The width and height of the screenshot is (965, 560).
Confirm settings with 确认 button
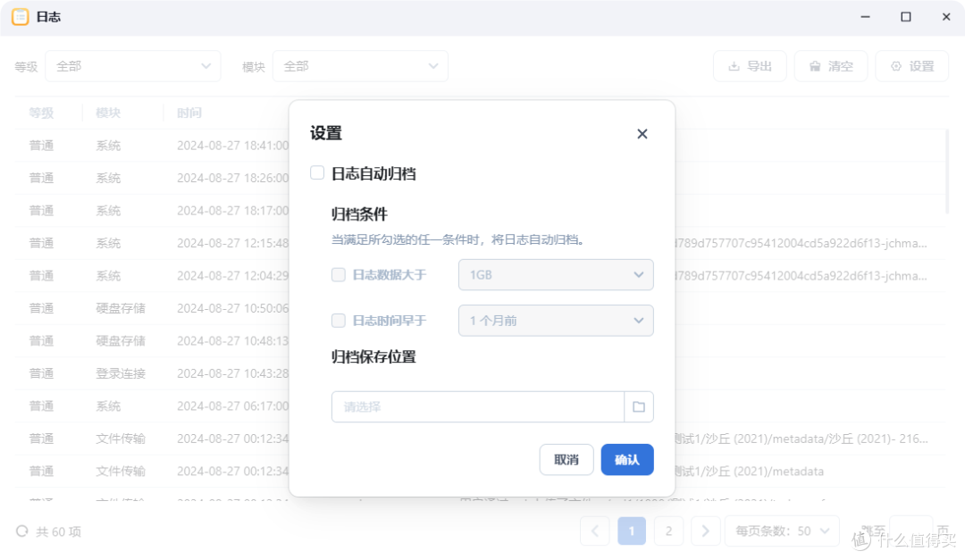coord(626,459)
